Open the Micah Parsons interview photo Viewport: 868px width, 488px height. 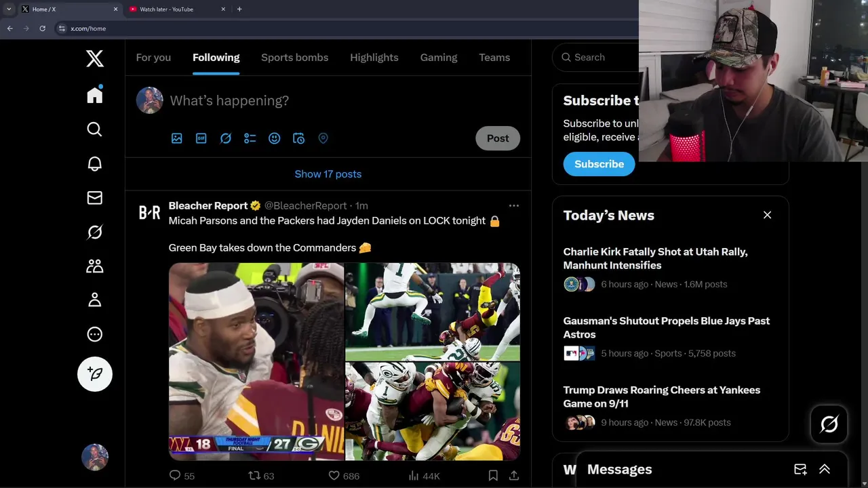[256, 362]
